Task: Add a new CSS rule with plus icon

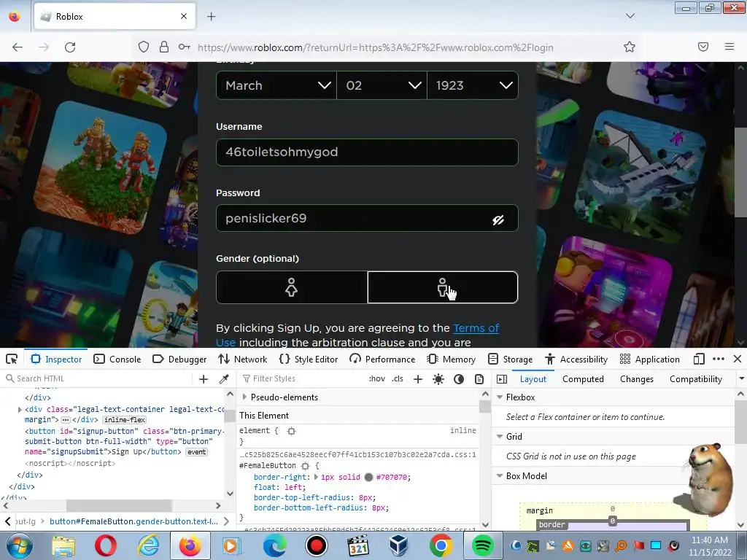Action: point(418,379)
